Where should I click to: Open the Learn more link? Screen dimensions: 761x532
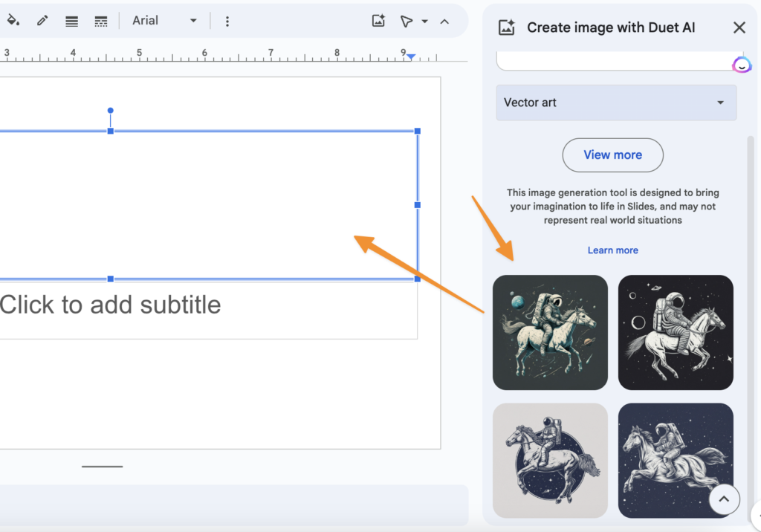click(x=612, y=250)
